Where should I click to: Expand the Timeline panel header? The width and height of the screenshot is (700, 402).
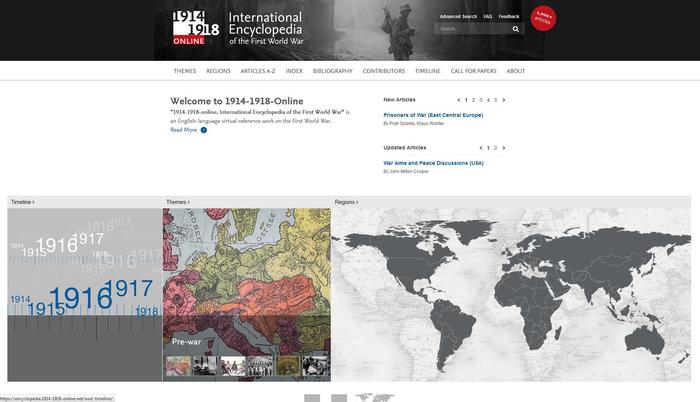(23, 202)
